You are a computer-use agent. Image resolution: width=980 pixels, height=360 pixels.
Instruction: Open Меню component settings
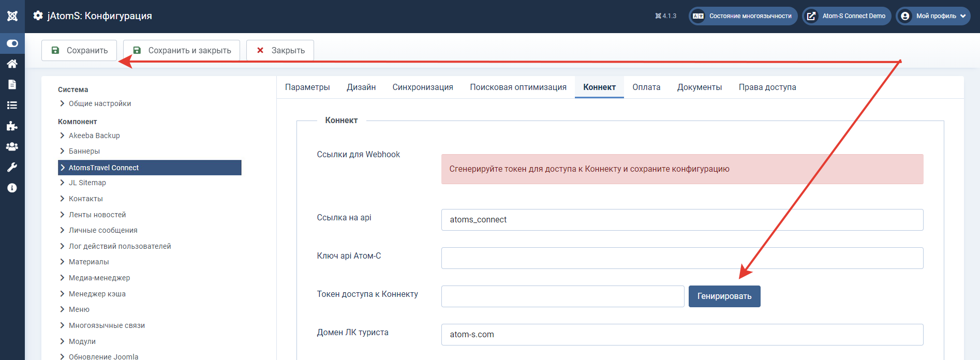(x=79, y=309)
